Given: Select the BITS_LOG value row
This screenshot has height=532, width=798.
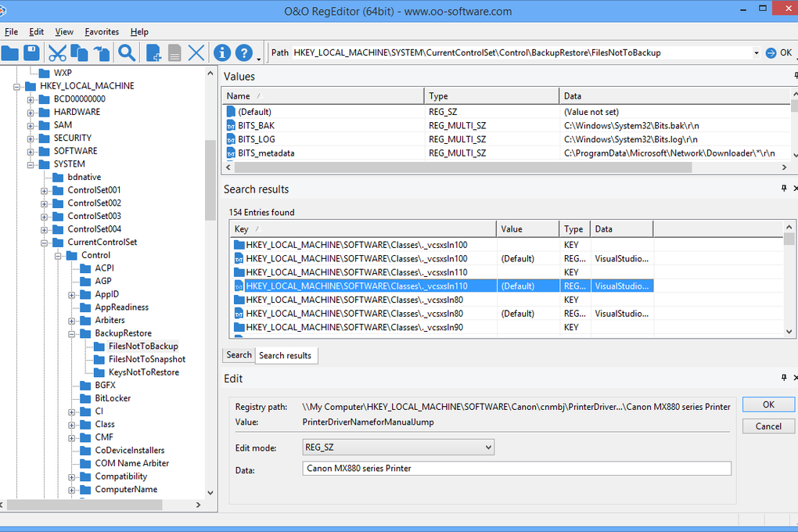Looking at the screenshot, I should coord(506,139).
